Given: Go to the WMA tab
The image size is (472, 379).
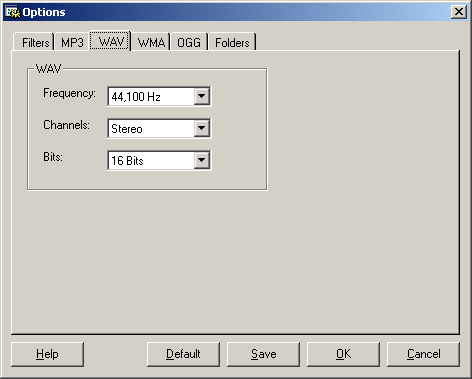Looking at the screenshot, I should point(151,42).
